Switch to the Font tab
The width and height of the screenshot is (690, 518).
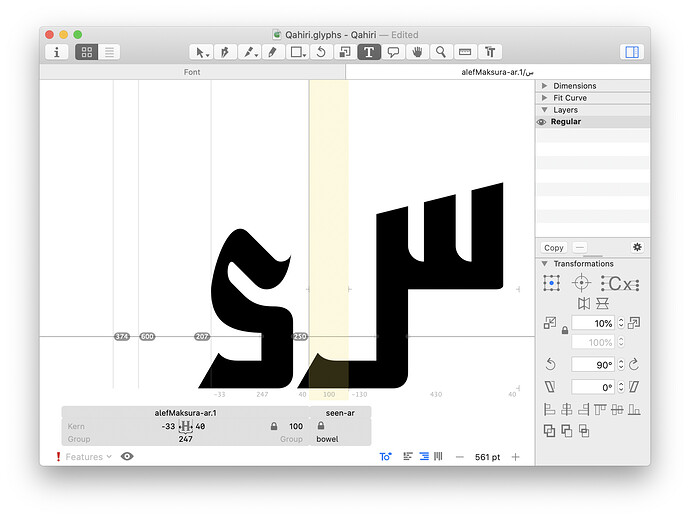[192, 72]
